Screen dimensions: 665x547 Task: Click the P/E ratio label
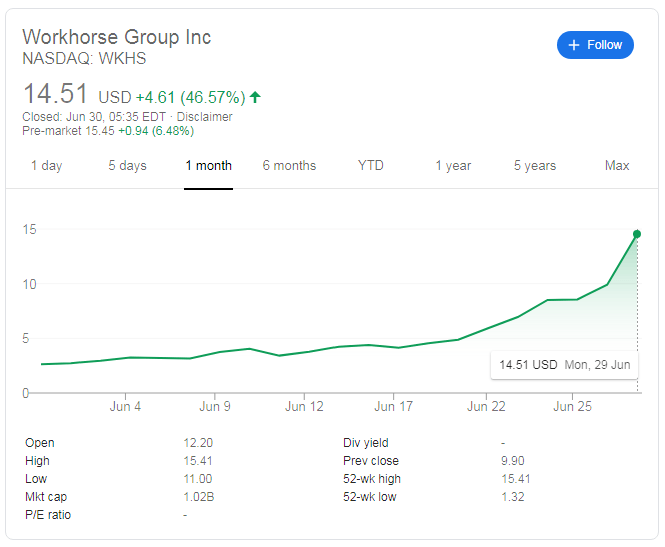click(x=48, y=515)
